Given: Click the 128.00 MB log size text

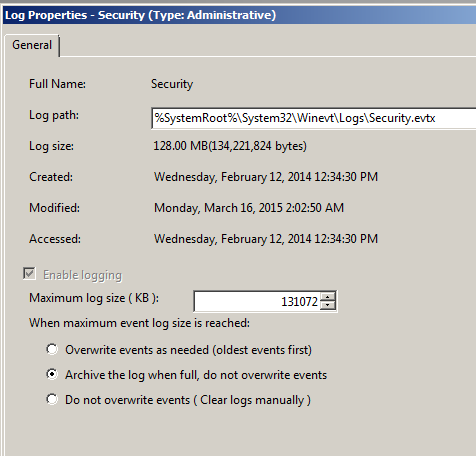Looking at the screenshot, I should coord(230,146).
